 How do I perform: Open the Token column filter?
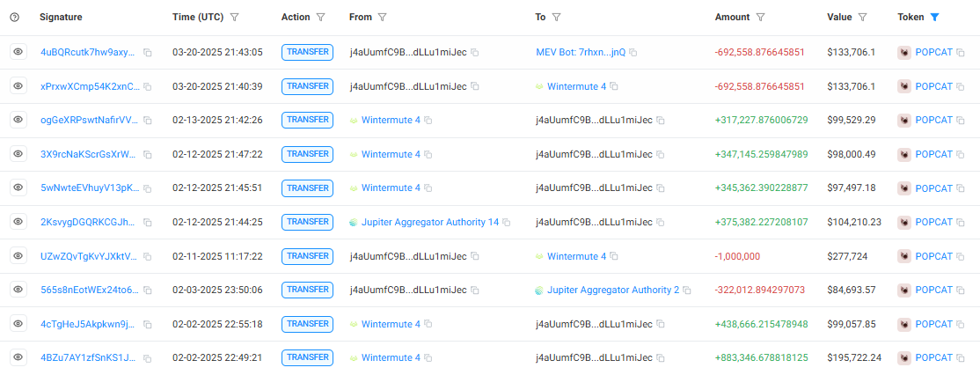(934, 17)
